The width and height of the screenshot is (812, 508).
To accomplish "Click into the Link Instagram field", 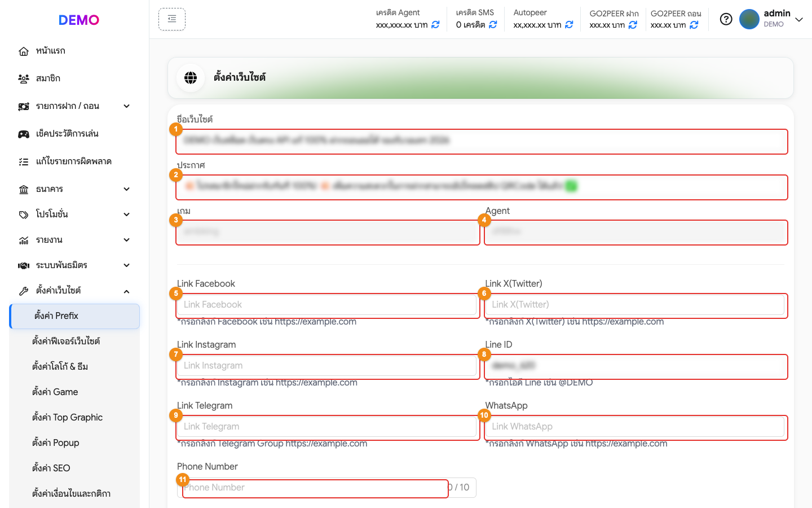I will click(x=328, y=366).
